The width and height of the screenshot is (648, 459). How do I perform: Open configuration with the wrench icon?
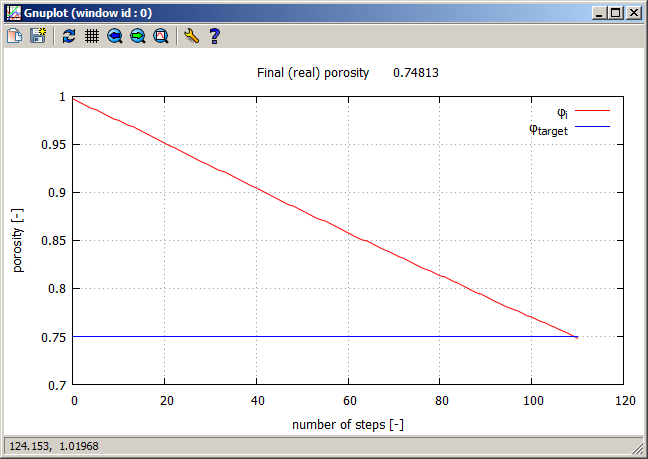click(191, 36)
